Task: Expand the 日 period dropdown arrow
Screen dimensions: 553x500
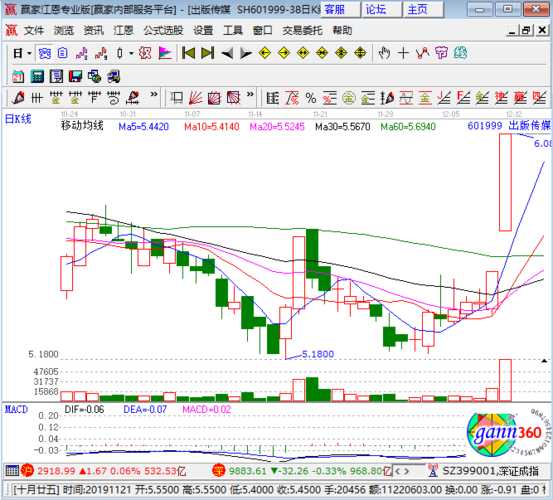Action: [x=30, y=54]
